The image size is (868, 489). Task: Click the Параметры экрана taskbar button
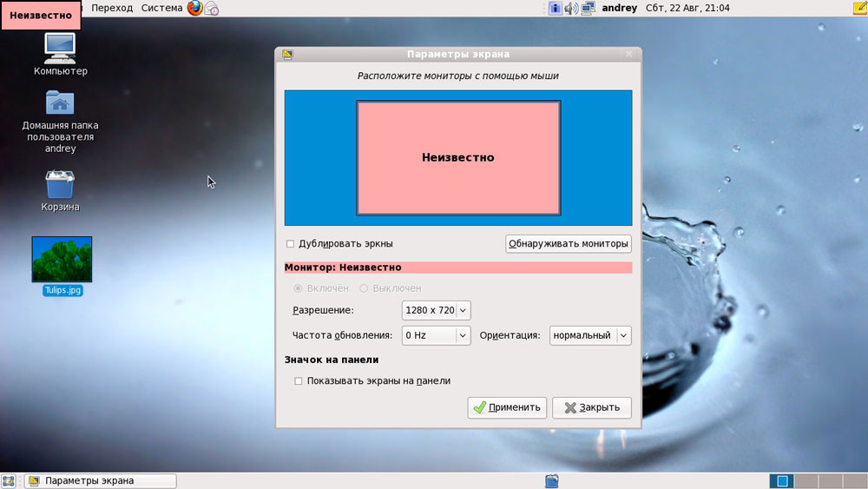pos(101,480)
